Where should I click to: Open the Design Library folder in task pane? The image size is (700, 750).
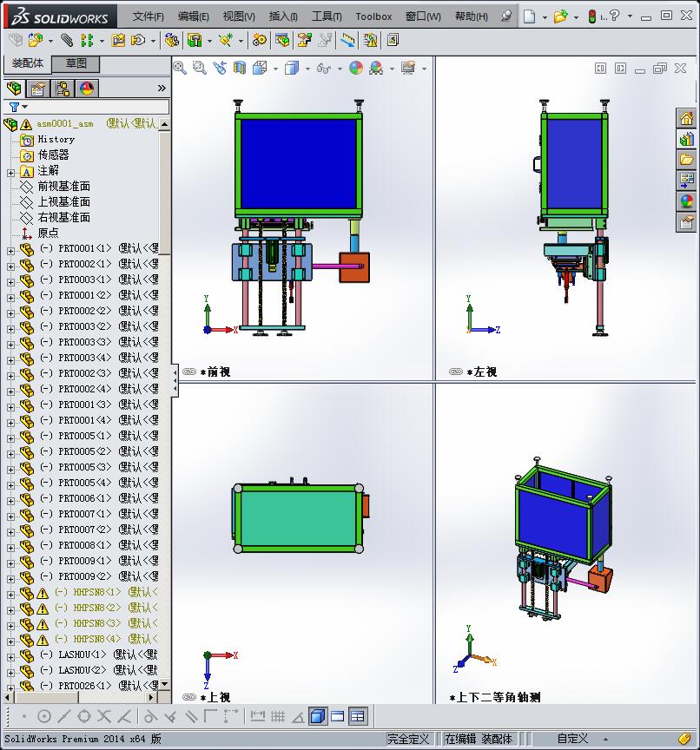[x=686, y=159]
